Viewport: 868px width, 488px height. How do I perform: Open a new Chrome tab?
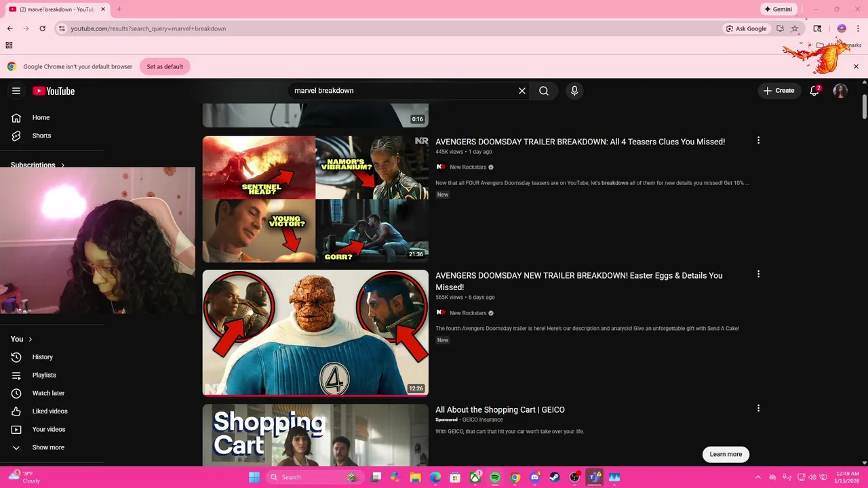pos(119,9)
